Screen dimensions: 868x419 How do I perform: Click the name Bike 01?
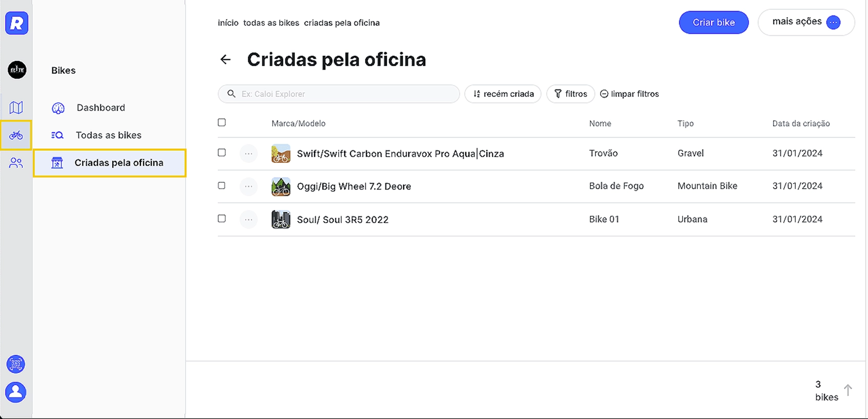[604, 219]
